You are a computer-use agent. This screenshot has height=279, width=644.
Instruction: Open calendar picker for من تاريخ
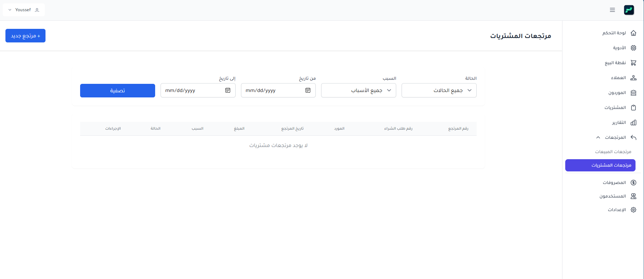[x=308, y=90]
